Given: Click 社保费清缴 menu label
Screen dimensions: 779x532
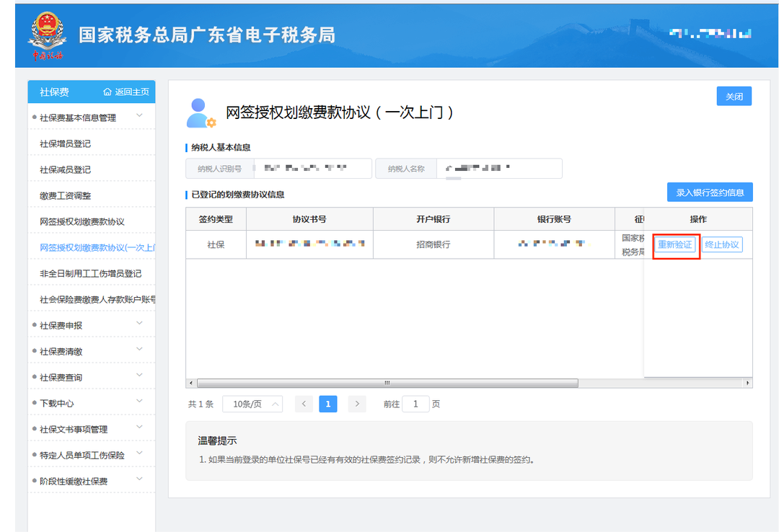Looking at the screenshot, I should 61,351.
